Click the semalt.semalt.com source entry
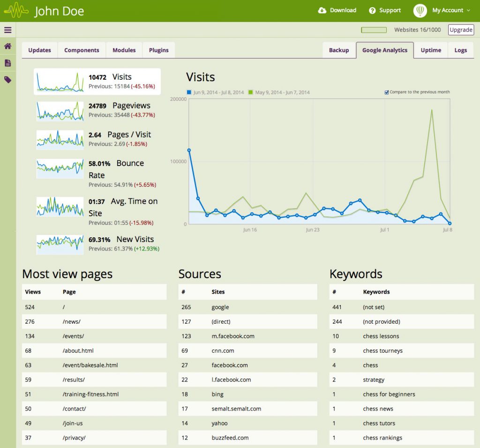This screenshot has width=480, height=448. (236, 409)
